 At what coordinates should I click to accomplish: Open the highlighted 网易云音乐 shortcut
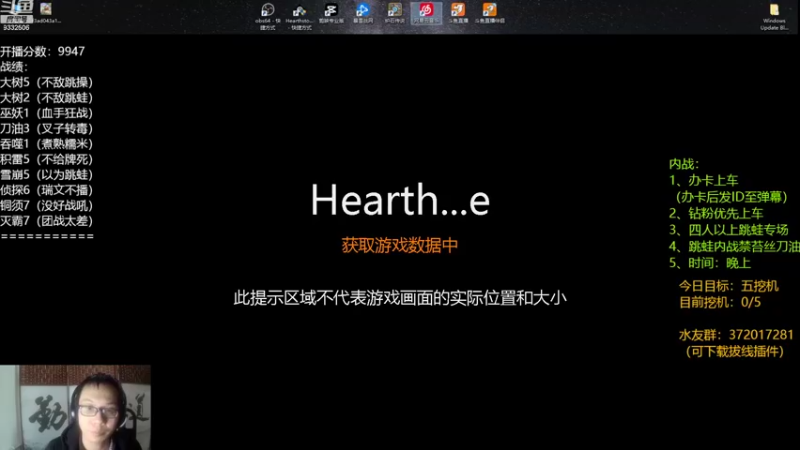point(426,13)
